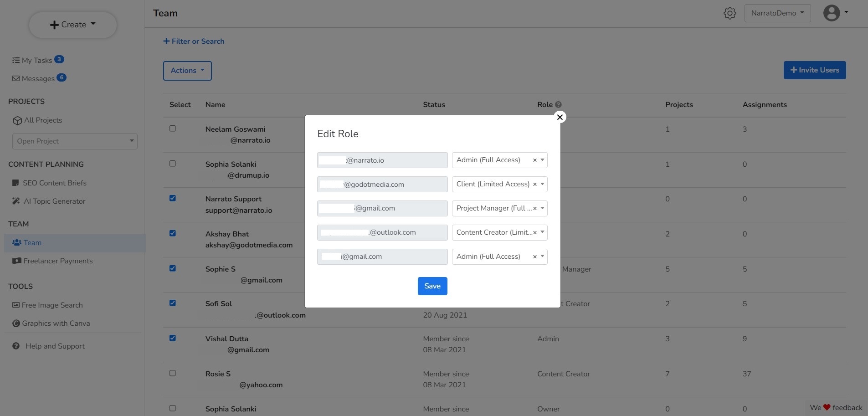868x416 pixels.
Task: Expand the Open Project selector
Action: [x=75, y=141]
